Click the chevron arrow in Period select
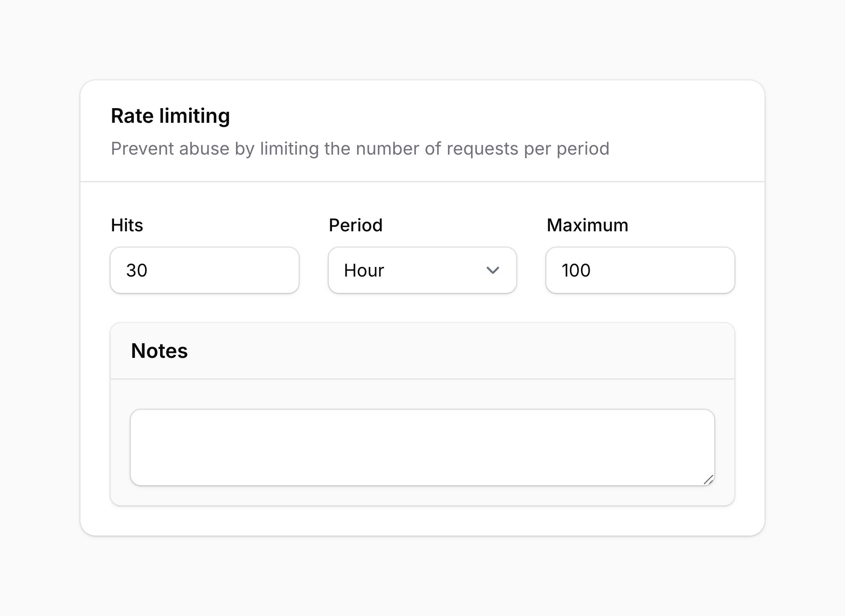The image size is (845, 616). click(492, 270)
